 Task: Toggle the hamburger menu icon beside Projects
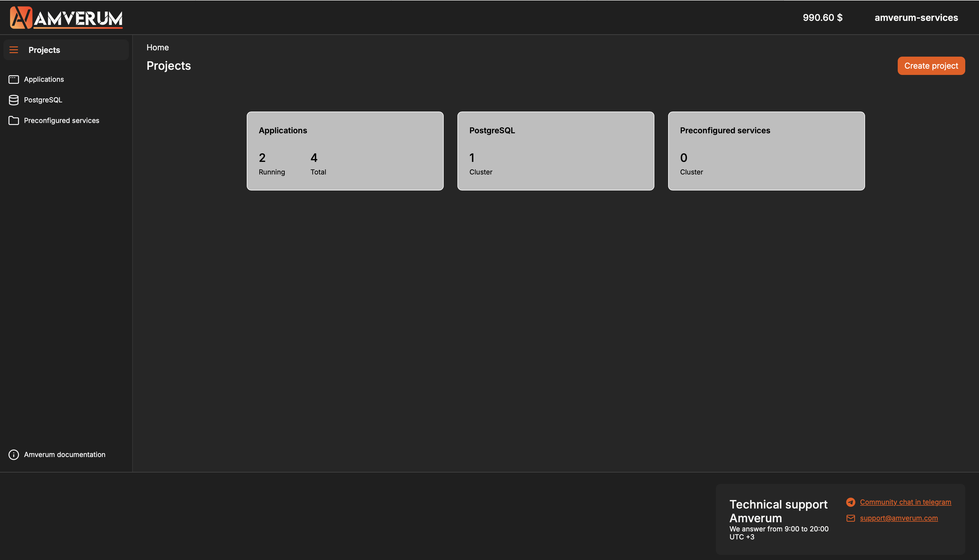pos(14,50)
